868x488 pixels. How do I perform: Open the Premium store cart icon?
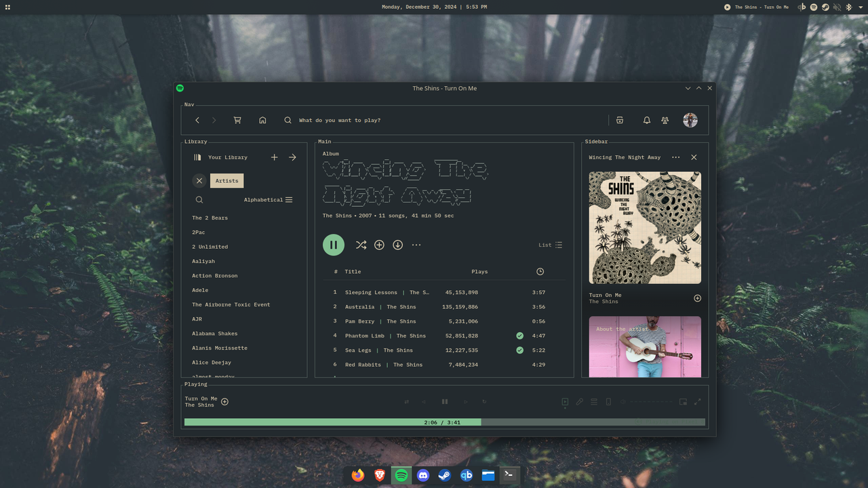[237, 120]
